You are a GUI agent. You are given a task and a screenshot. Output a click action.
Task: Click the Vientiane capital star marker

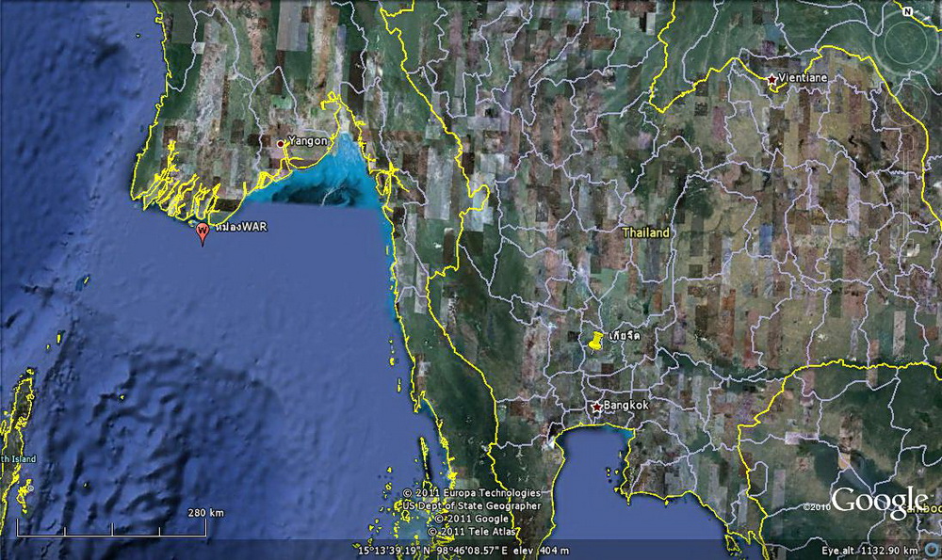[772, 80]
